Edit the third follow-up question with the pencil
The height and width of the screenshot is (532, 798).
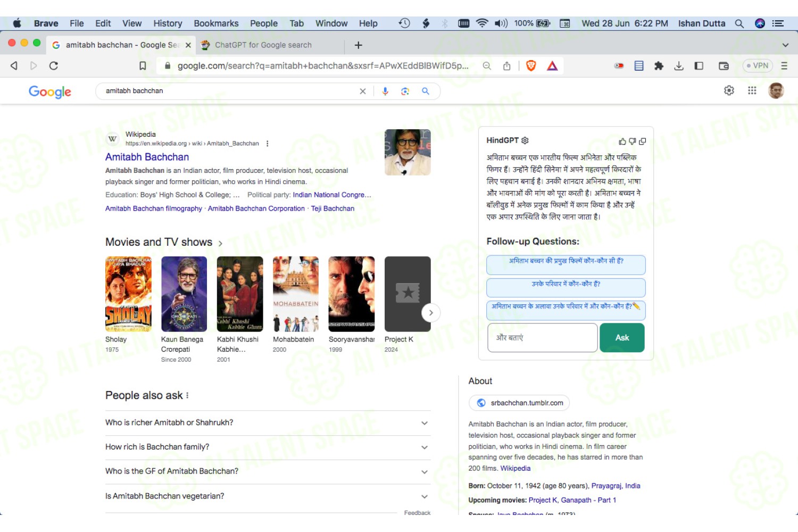pyautogui.click(x=636, y=306)
